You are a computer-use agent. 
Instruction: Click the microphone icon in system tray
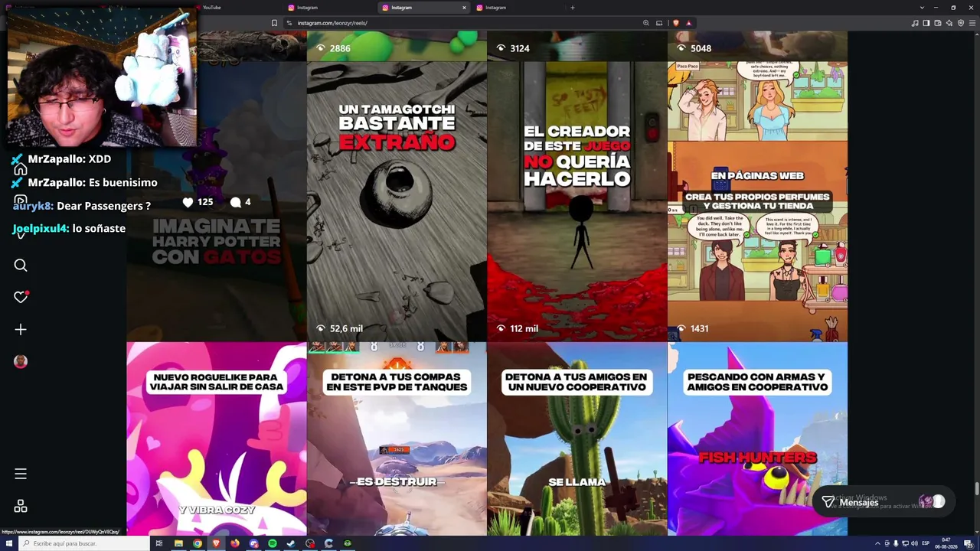coord(896,543)
